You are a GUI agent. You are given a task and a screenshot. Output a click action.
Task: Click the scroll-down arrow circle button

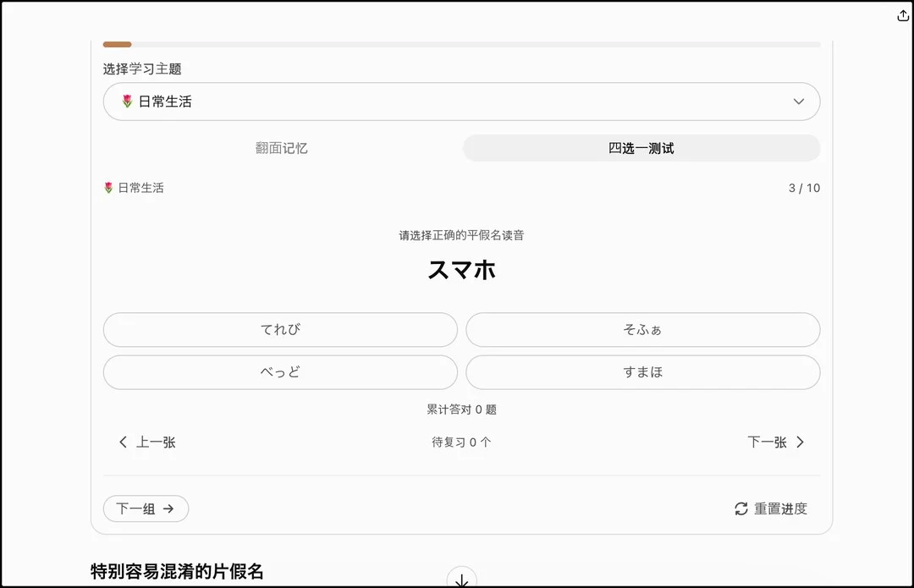click(x=462, y=578)
